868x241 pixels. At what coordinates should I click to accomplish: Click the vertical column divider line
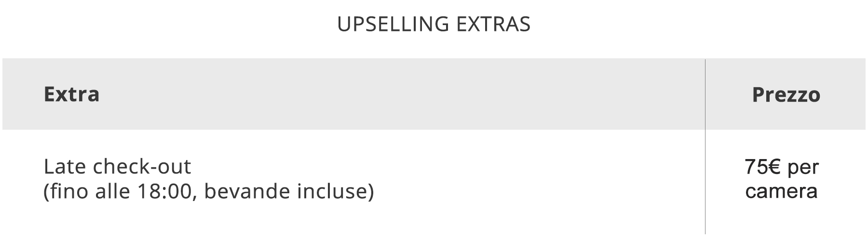tap(705, 147)
